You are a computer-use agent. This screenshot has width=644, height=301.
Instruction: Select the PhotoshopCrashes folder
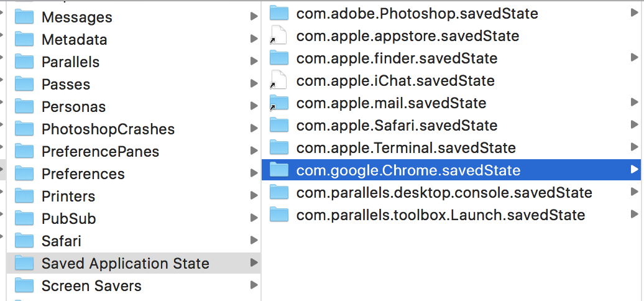[x=108, y=129]
